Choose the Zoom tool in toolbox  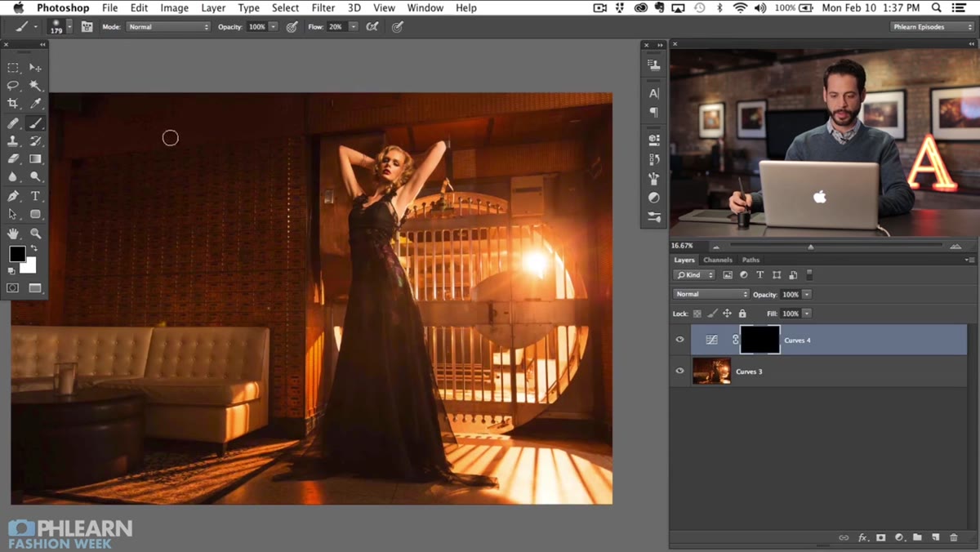click(35, 234)
